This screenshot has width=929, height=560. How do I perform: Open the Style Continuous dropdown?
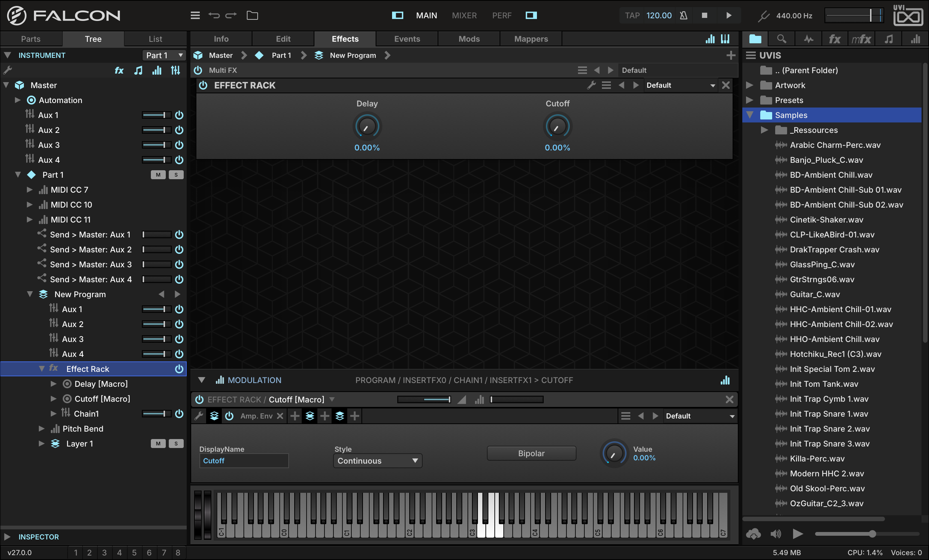point(377,461)
